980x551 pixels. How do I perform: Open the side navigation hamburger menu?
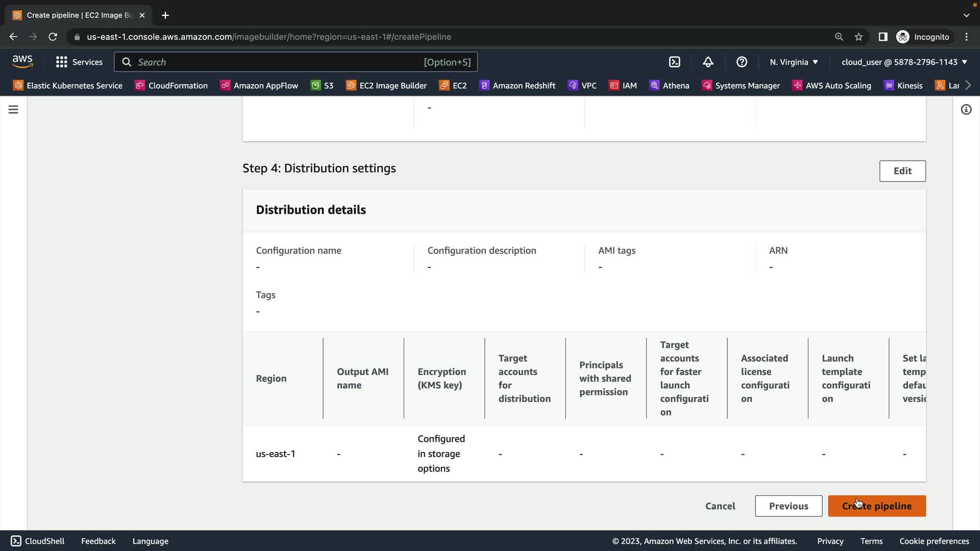coord(13,110)
